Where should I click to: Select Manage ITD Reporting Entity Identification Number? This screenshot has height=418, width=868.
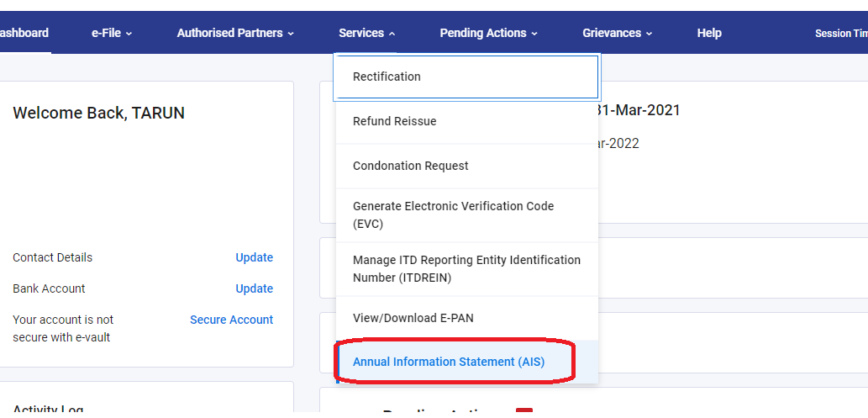point(466,269)
